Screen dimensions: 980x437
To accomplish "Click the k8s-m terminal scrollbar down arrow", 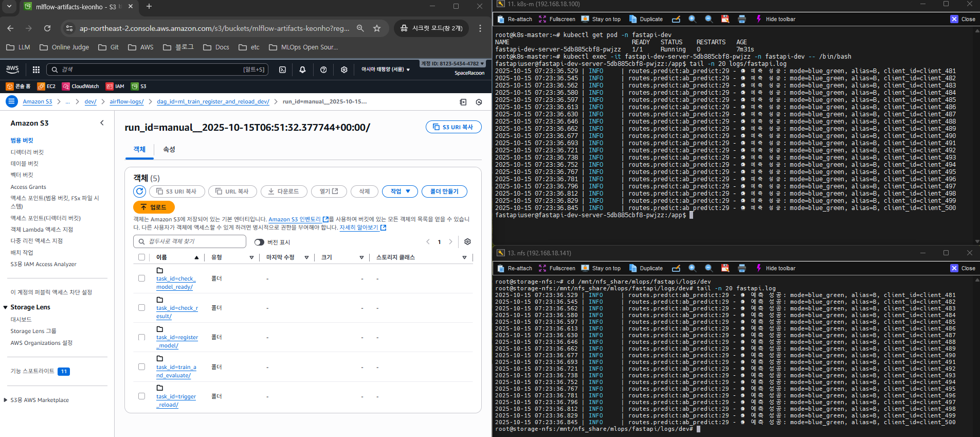I will [977, 241].
